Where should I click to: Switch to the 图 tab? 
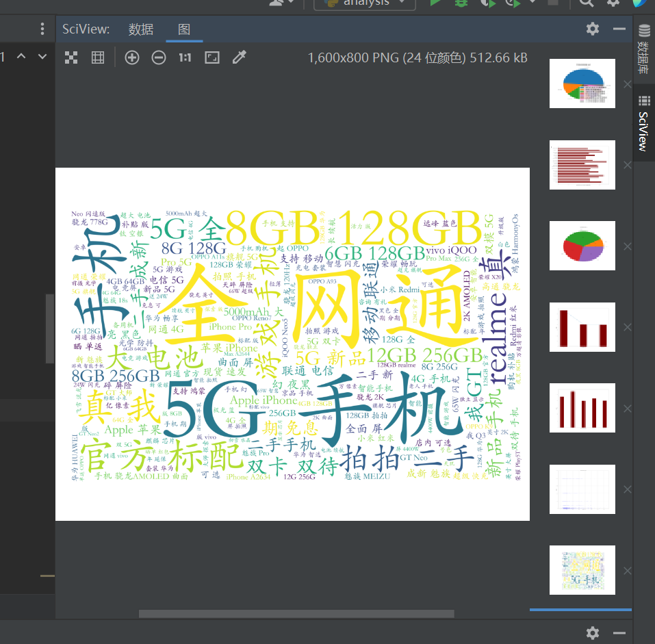pyautogui.click(x=184, y=29)
